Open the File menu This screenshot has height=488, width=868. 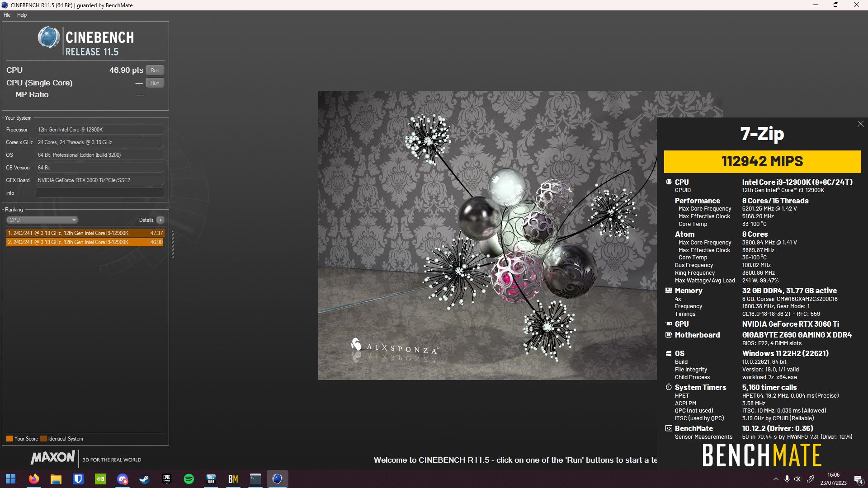coord(7,15)
